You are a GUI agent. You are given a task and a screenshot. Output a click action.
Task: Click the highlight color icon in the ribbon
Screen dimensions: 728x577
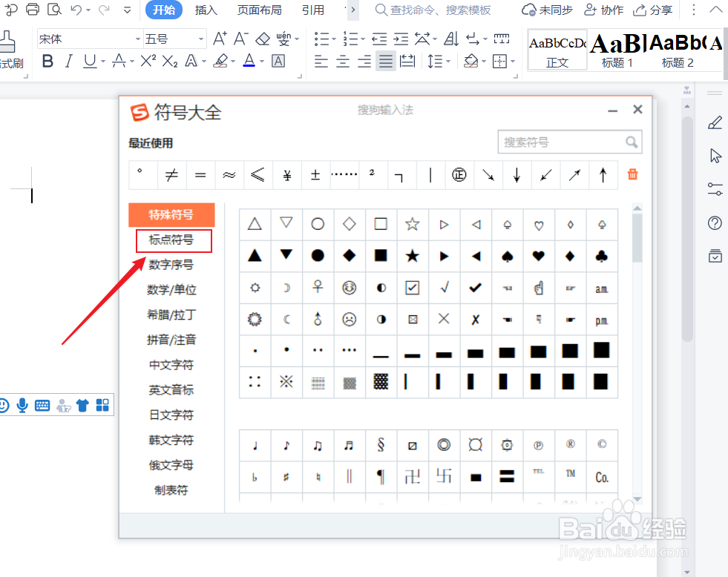(222, 61)
